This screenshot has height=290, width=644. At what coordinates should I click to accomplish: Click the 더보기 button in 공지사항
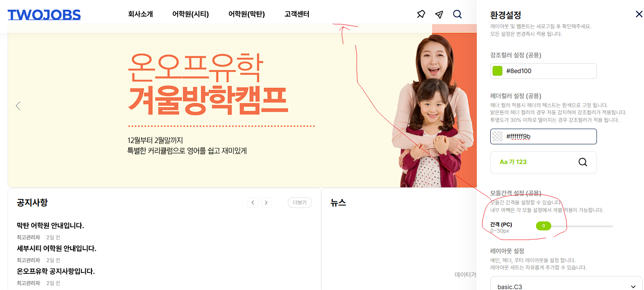point(299,203)
